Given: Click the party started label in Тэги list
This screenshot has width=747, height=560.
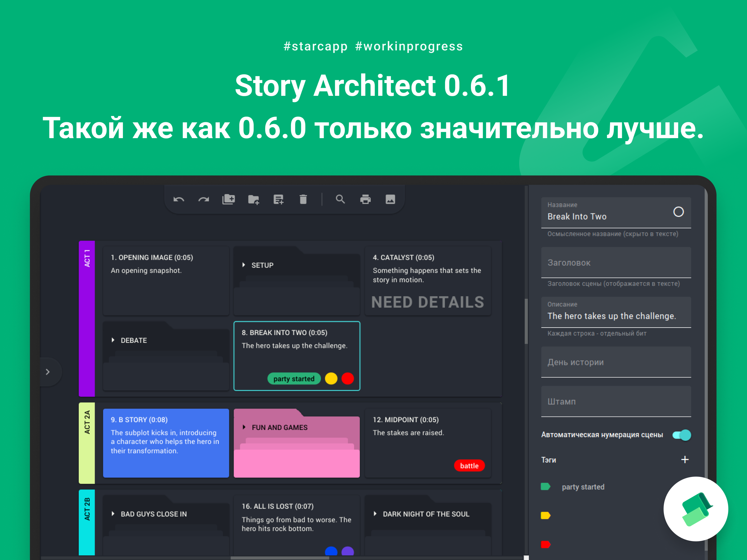Looking at the screenshot, I should pyautogui.click(x=583, y=487).
